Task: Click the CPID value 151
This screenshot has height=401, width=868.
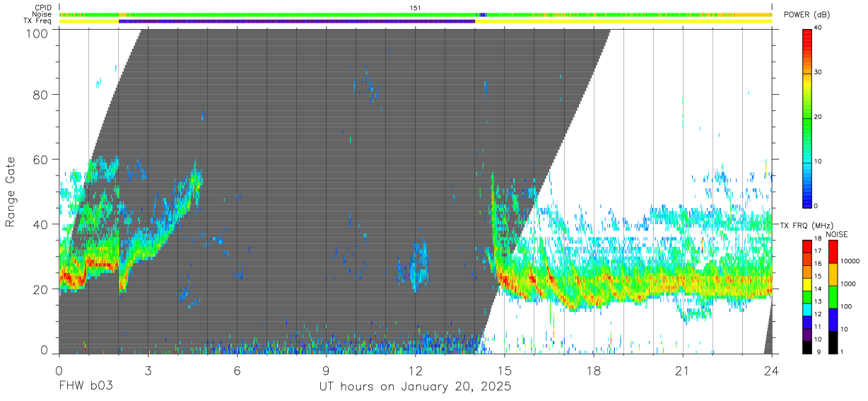Action: pyautogui.click(x=416, y=8)
